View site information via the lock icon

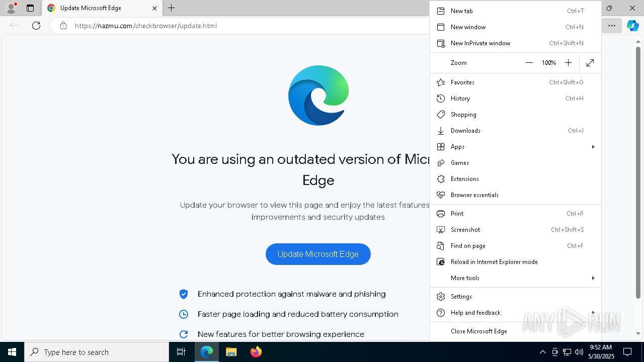[63, 26]
